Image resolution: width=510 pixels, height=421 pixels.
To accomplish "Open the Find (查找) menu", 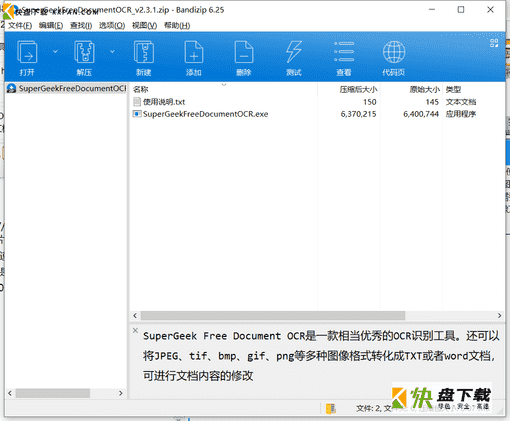I will [x=81, y=25].
